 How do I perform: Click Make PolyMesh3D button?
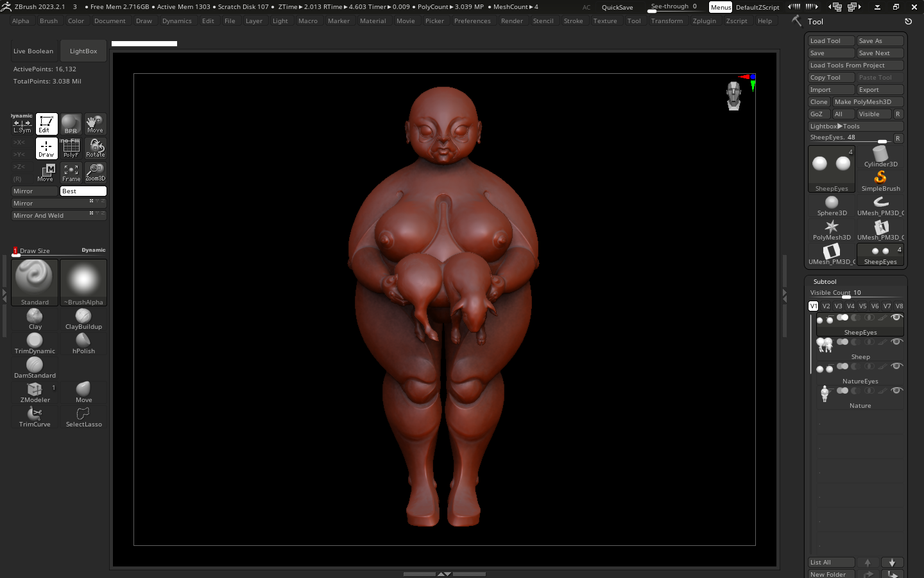[868, 102]
